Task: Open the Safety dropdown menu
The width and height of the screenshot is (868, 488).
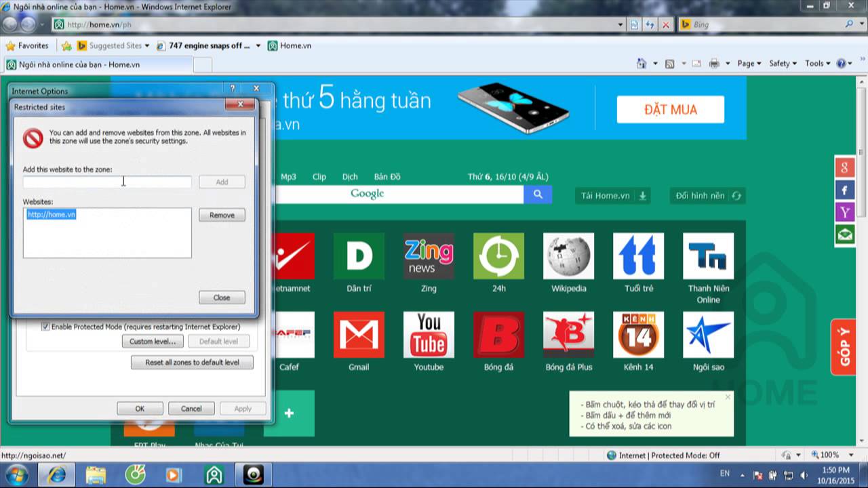Action: [784, 63]
